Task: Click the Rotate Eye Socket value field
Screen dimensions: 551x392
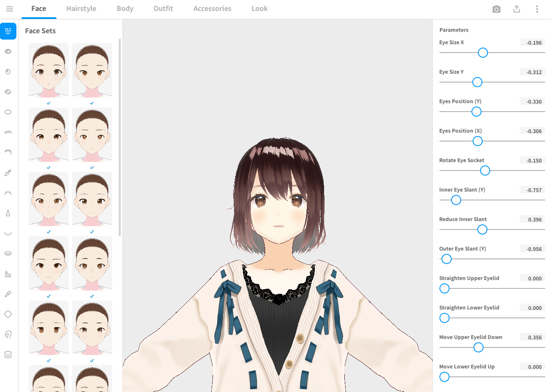Action: [532, 160]
